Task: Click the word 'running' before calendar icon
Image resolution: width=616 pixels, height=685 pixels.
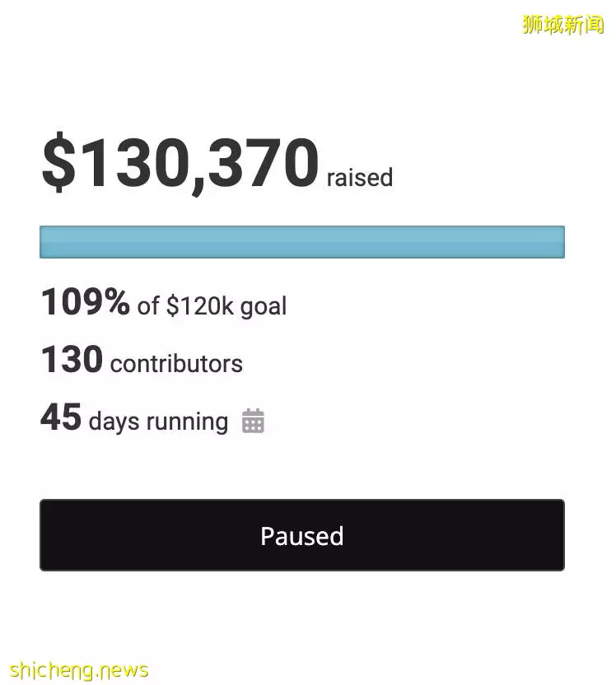Action: tap(187, 422)
